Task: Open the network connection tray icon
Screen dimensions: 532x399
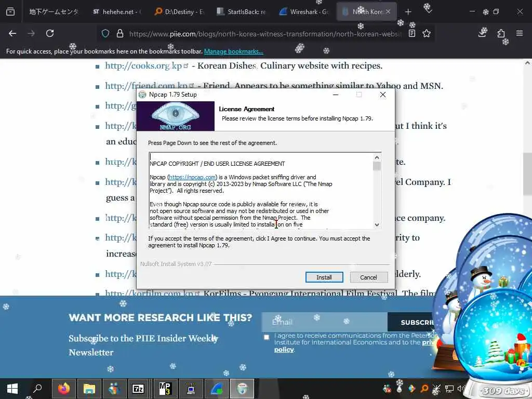Action: pos(449,389)
